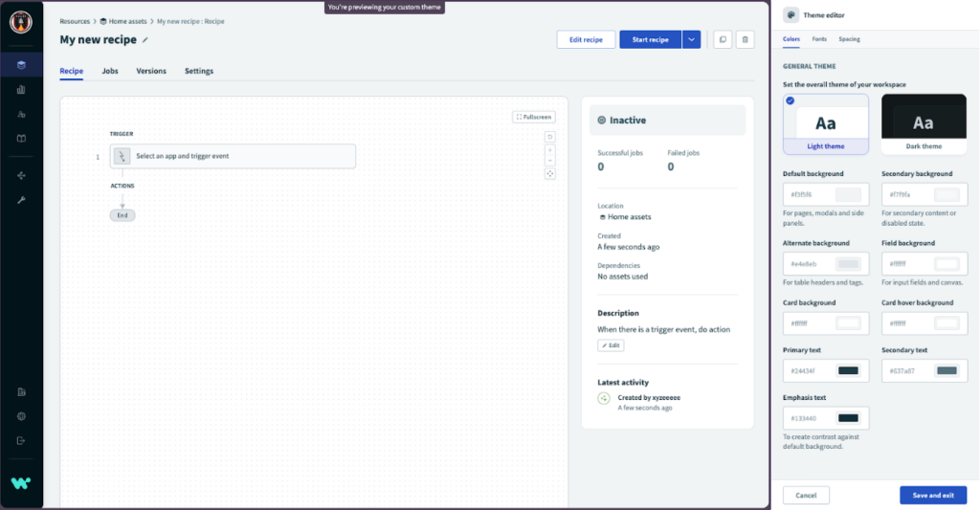The image size is (980, 510).
Task: Switch to the Recipe tab
Action: pyautogui.click(x=71, y=71)
